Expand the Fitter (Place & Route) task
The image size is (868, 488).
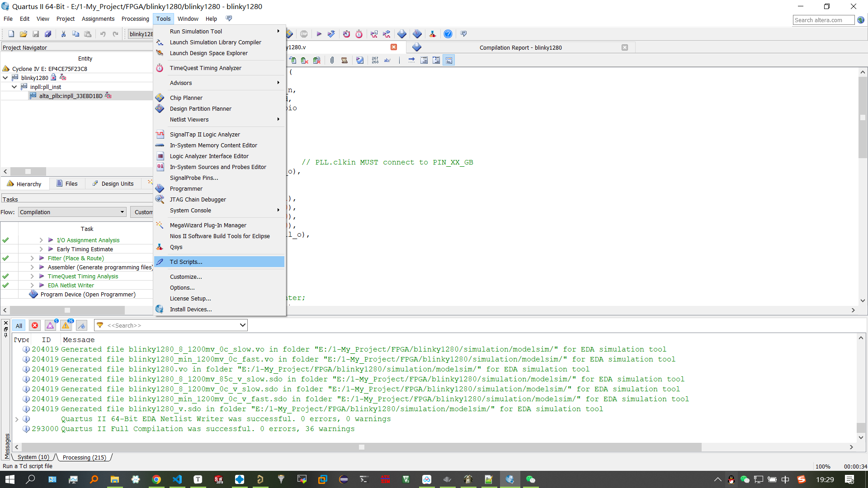pos(32,258)
